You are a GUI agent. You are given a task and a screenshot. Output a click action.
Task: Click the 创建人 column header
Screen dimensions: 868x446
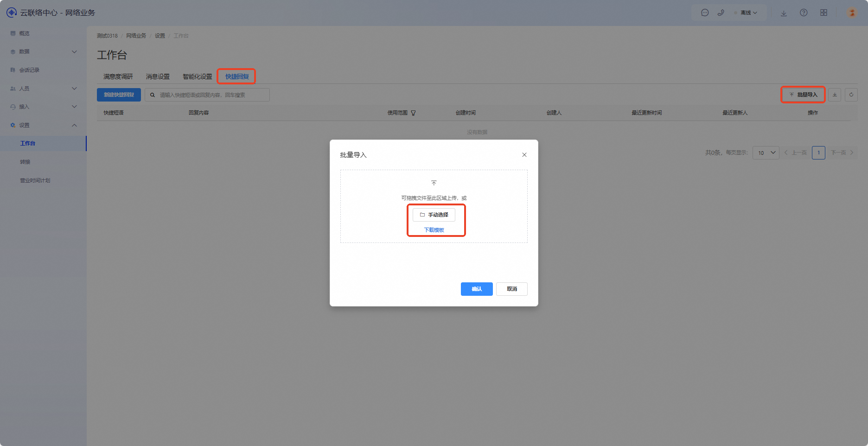[554, 113]
